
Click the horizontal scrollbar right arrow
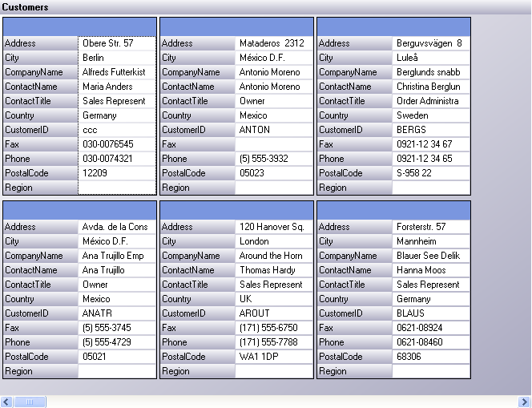pos(525,402)
